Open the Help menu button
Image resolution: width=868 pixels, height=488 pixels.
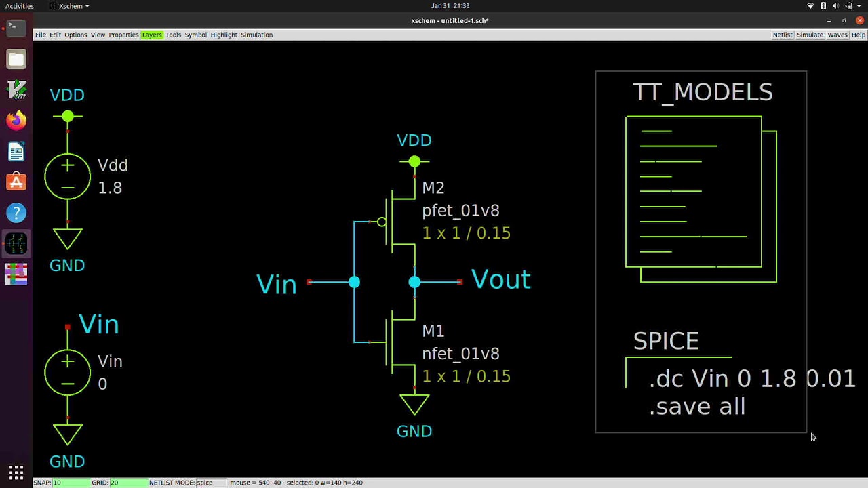[x=858, y=35]
